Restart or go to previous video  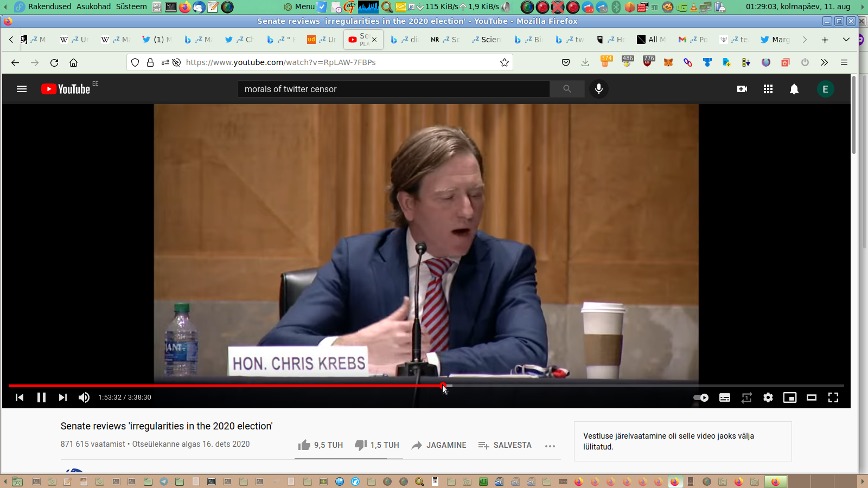coord(20,397)
